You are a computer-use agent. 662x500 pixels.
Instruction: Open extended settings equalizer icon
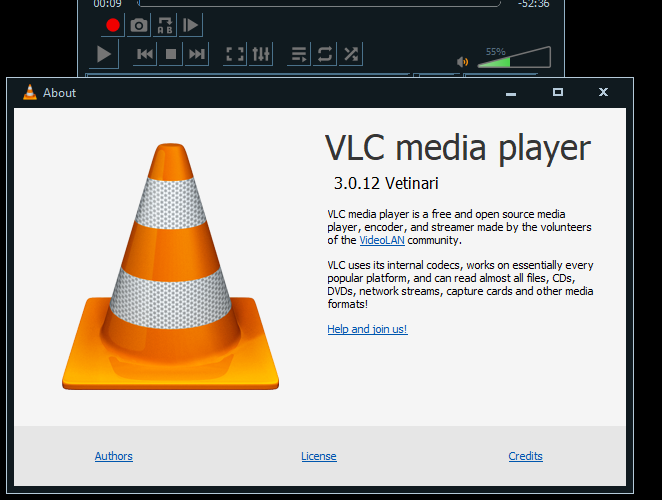pyautogui.click(x=261, y=54)
